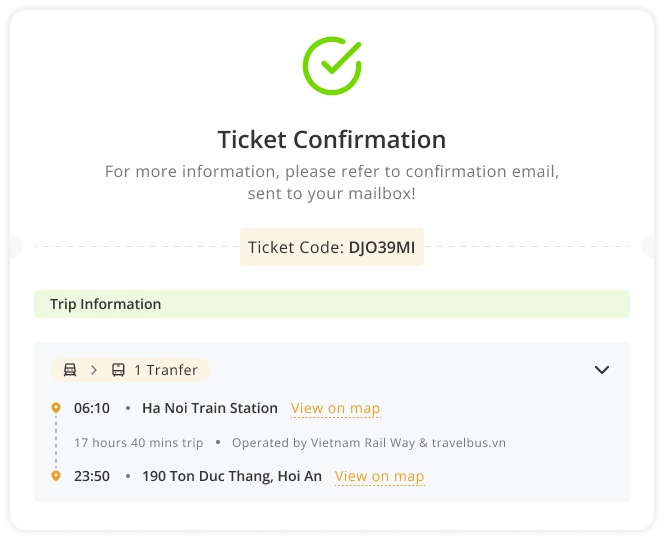Click the confirmation email instruction text
Image resolution: width=664 pixels, height=540 pixels.
(x=332, y=183)
